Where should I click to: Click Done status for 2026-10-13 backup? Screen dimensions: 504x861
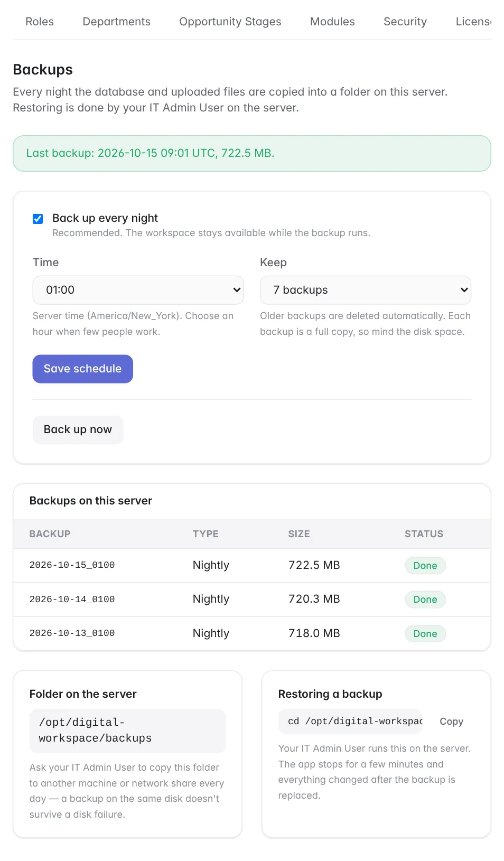click(425, 634)
